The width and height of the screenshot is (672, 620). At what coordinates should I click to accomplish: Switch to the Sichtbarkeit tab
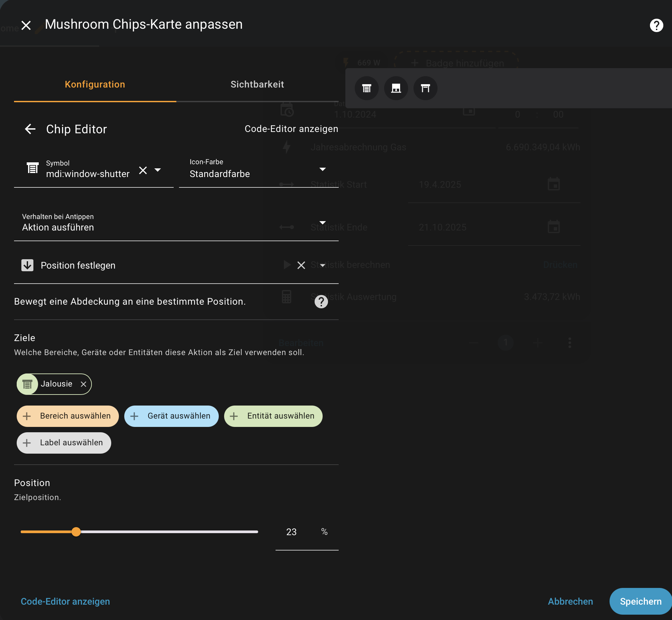[257, 85]
